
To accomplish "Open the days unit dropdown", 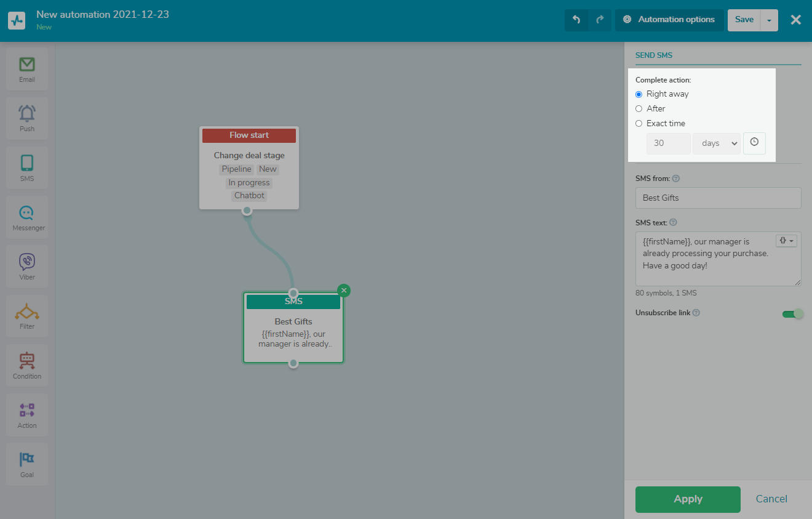I will pyautogui.click(x=717, y=143).
